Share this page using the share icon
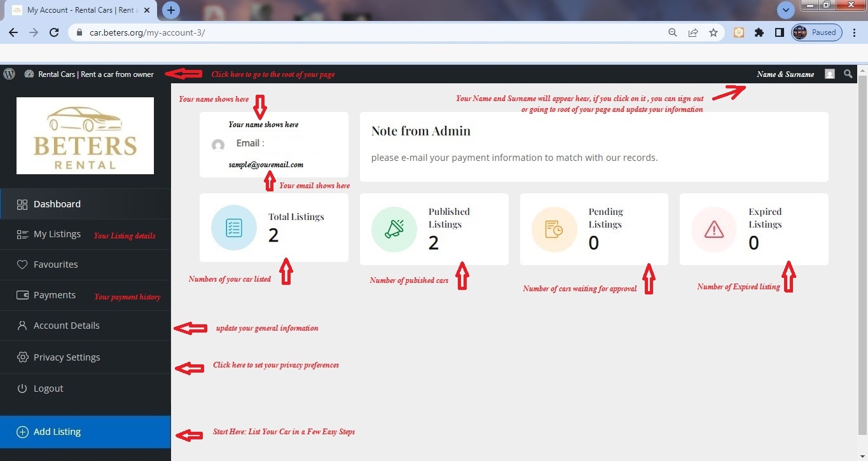The image size is (868, 461). pos(693,32)
